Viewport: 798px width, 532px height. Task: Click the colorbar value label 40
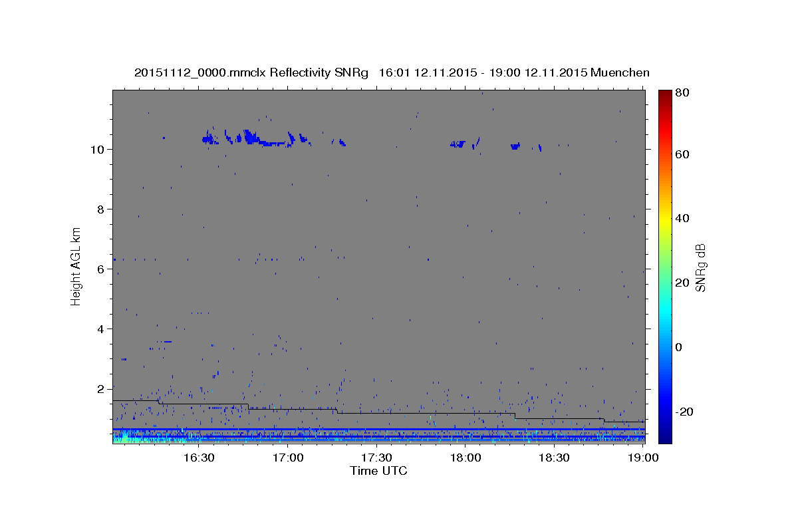684,218
